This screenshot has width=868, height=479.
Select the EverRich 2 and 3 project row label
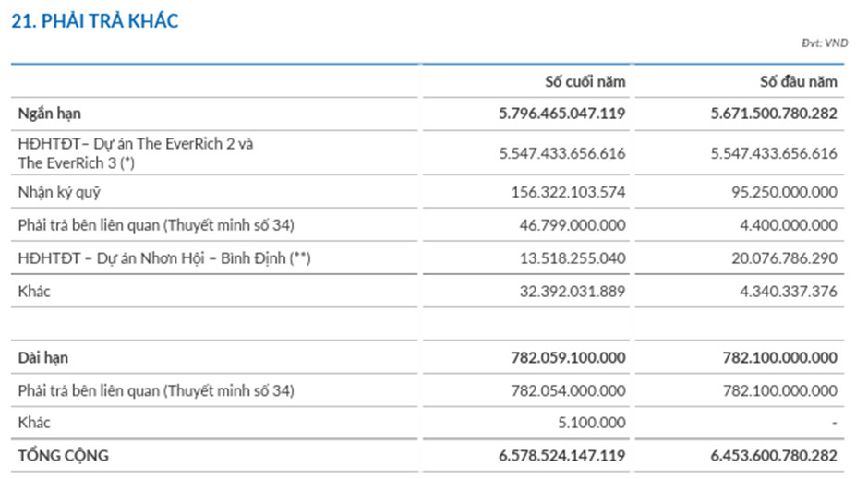(135, 153)
